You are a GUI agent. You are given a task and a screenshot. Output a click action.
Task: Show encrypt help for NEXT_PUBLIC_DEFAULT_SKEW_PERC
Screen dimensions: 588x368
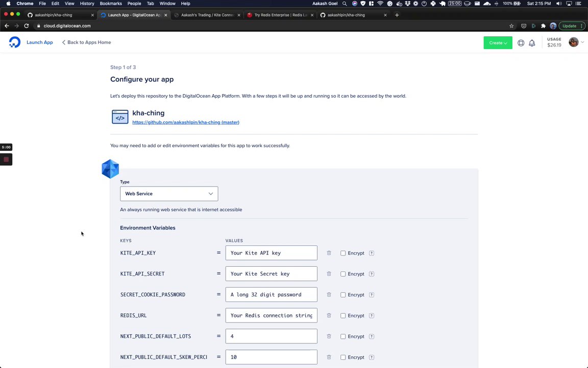(x=371, y=357)
